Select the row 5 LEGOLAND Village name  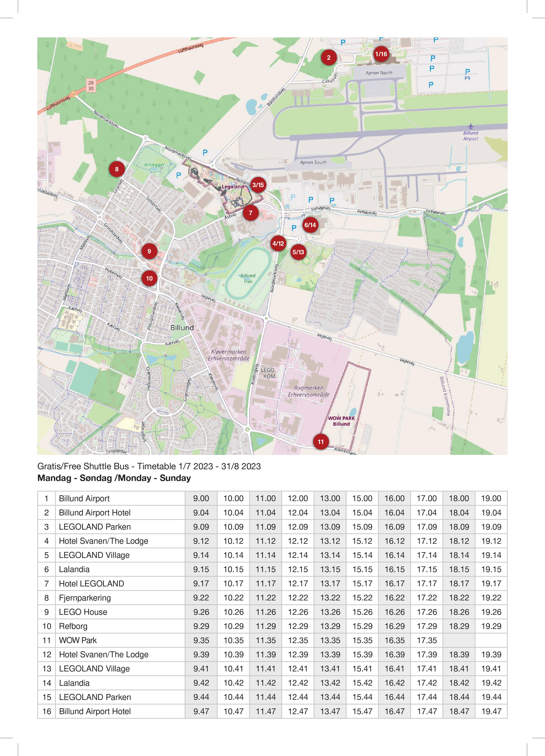(94, 555)
